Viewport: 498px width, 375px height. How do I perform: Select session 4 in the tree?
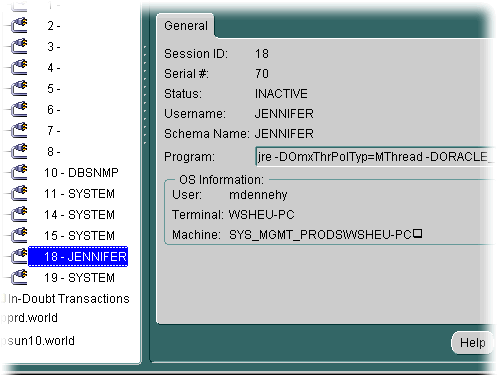click(x=53, y=68)
